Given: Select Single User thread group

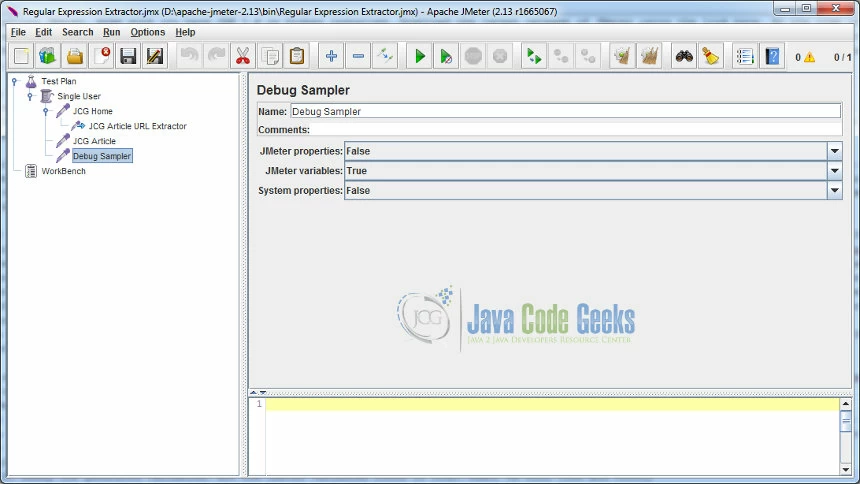Looking at the screenshot, I should (x=78, y=96).
